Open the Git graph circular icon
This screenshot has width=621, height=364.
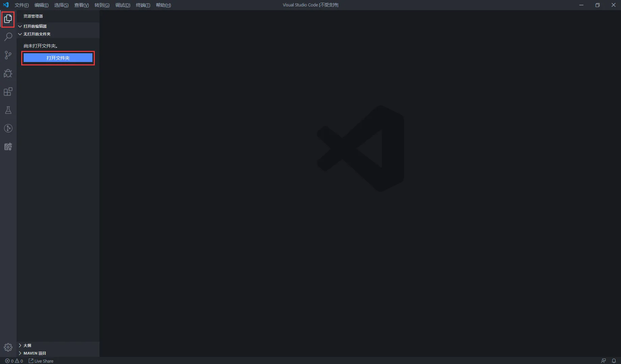(x=8, y=128)
